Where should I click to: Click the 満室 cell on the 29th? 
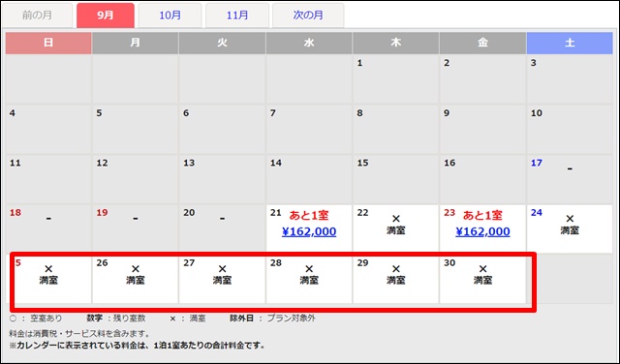pos(396,279)
